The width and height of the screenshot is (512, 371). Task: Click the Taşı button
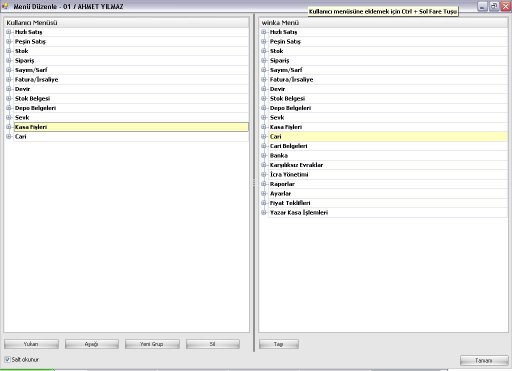coord(279,344)
